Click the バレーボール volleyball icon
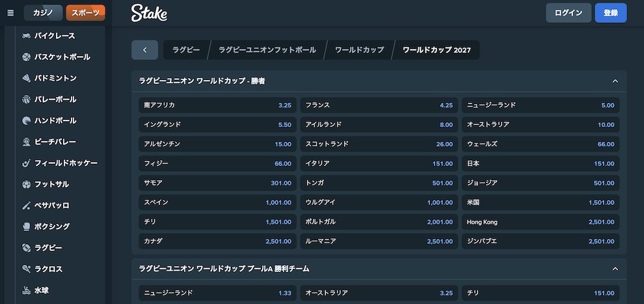The height and width of the screenshot is (304, 644). click(x=26, y=100)
